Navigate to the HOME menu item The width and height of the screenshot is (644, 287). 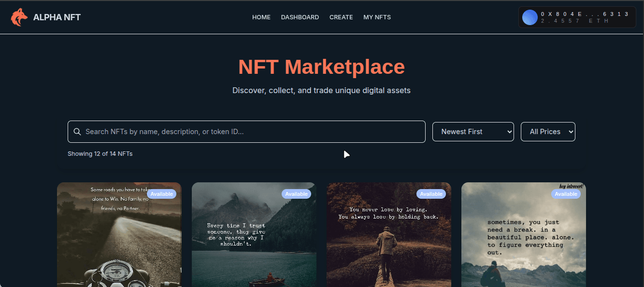(261, 17)
